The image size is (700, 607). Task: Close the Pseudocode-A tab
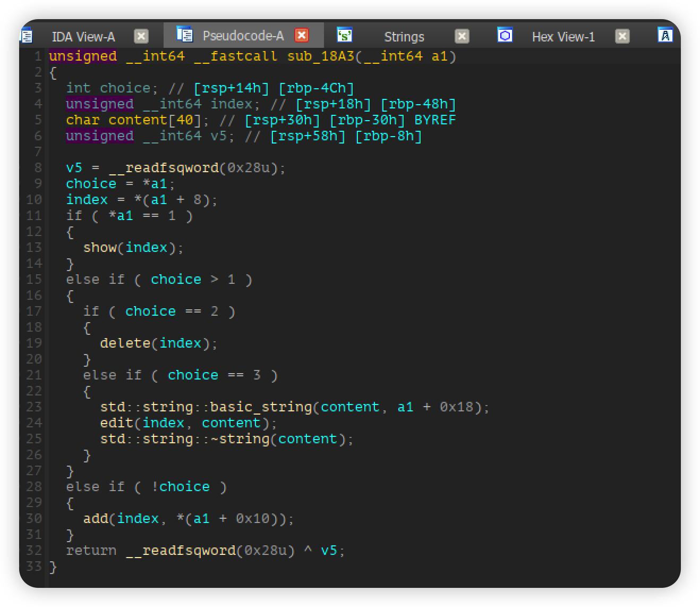[x=302, y=35]
